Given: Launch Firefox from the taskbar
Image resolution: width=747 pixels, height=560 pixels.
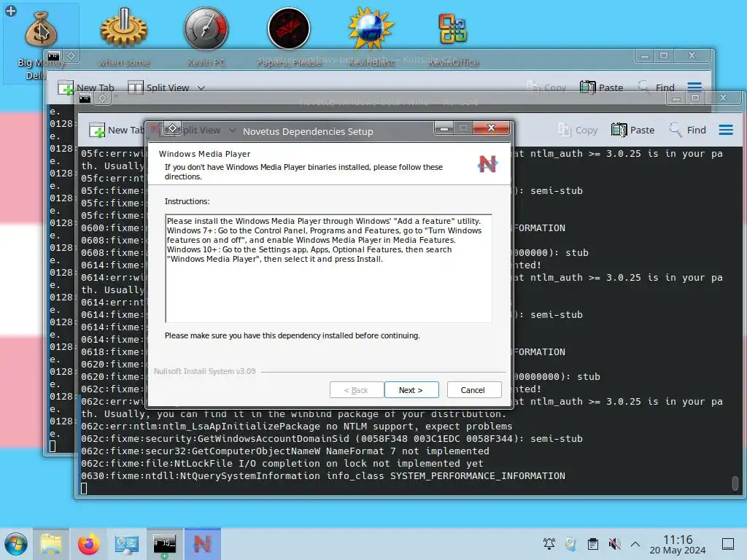Looking at the screenshot, I should (88, 544).
